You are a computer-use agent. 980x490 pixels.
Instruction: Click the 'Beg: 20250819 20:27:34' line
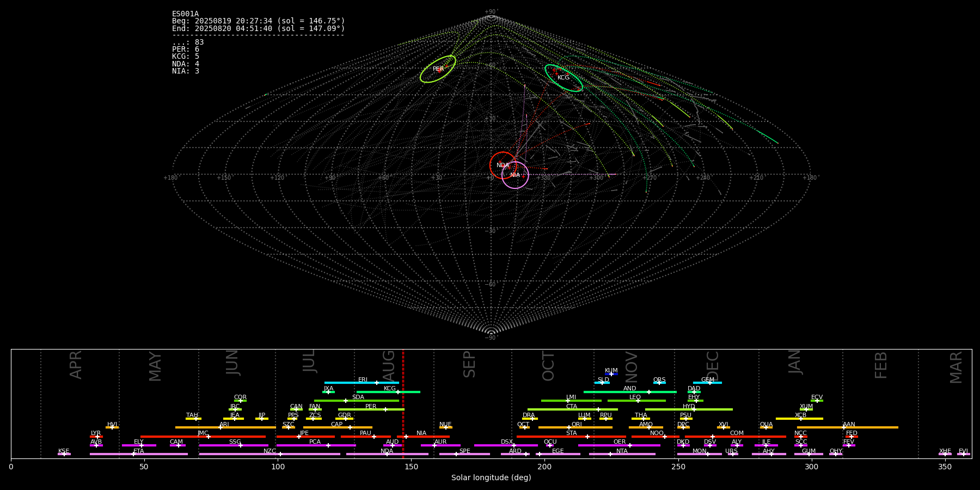pos(259,21)
